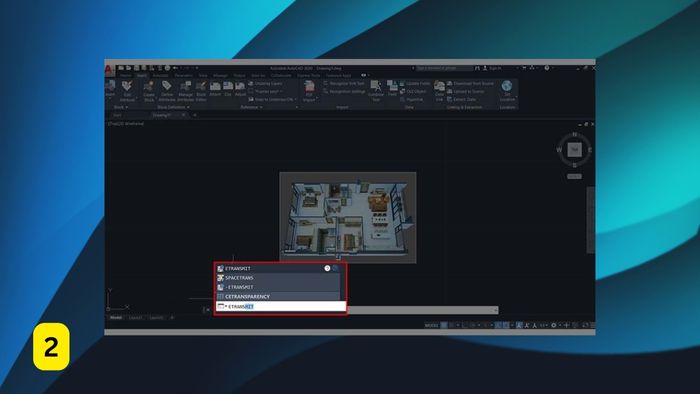Viewport: 700px width, 394px height.
Task: Switch to the Start file tab
Action: pyautogui.click(x=117, y=115)
